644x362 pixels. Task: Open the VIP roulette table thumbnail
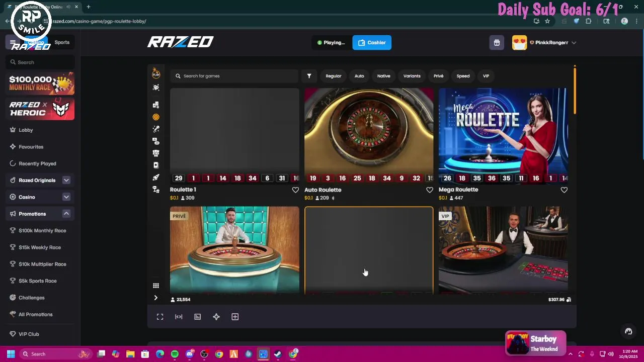point(503,249)
